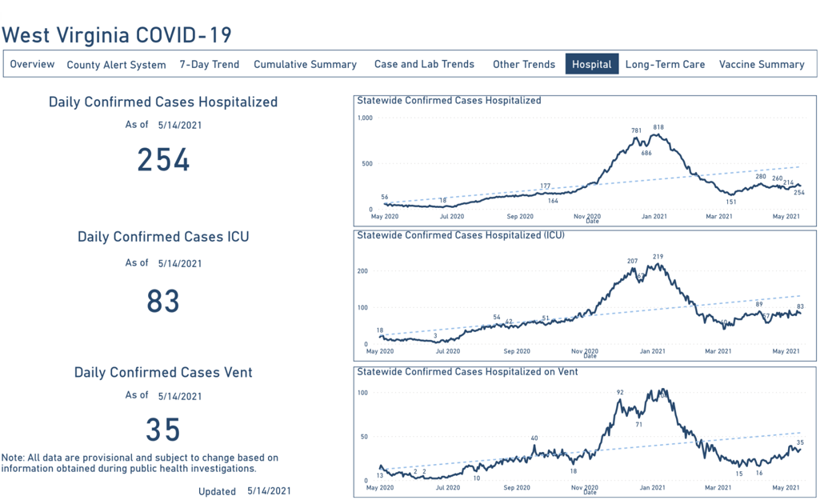Click the 254 hospitalized cases figure
This screenshot has width=828, height=504.
(x=163, y=160)
